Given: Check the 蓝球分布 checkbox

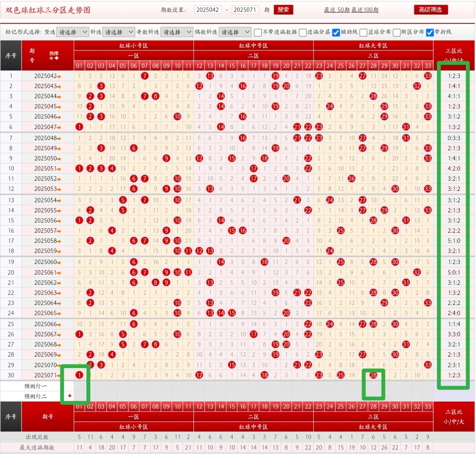Looking at the screenshot, I should [364, 32].
